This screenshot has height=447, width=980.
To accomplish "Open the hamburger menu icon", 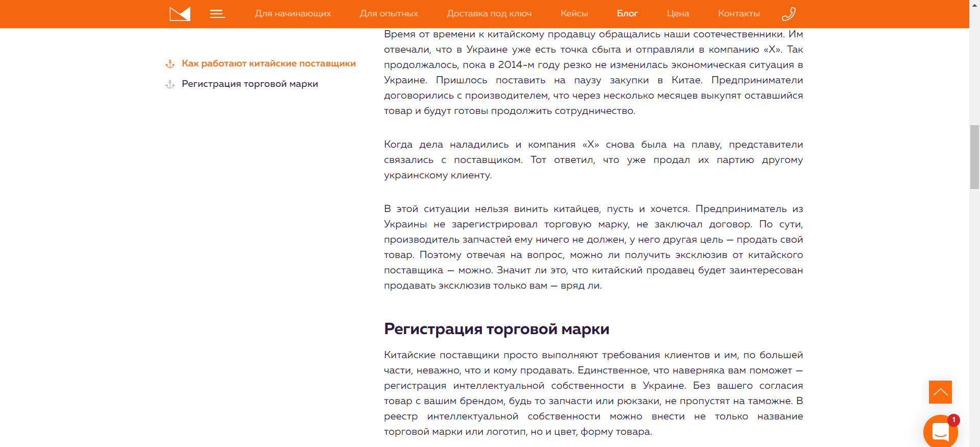I will click(x=217, y=14).
